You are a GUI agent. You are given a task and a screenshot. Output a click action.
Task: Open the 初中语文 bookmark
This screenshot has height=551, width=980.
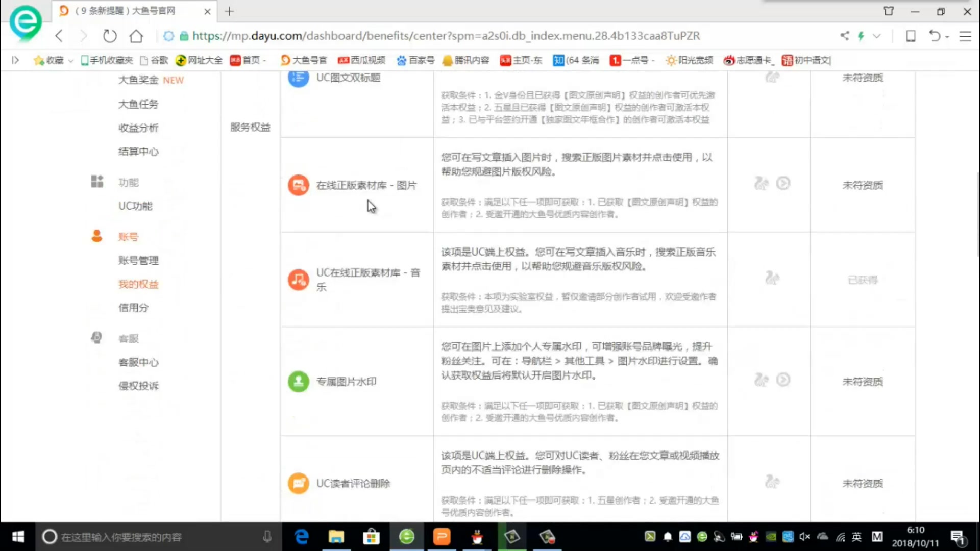806,60
